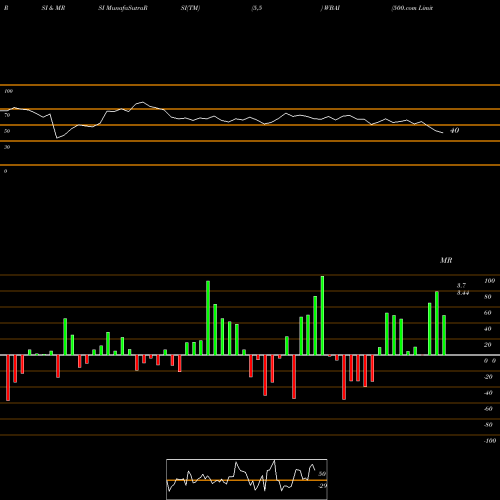Click the '29' label in mini chart
The width and height of the screenshot is (500, 500).
pos(323,486)
